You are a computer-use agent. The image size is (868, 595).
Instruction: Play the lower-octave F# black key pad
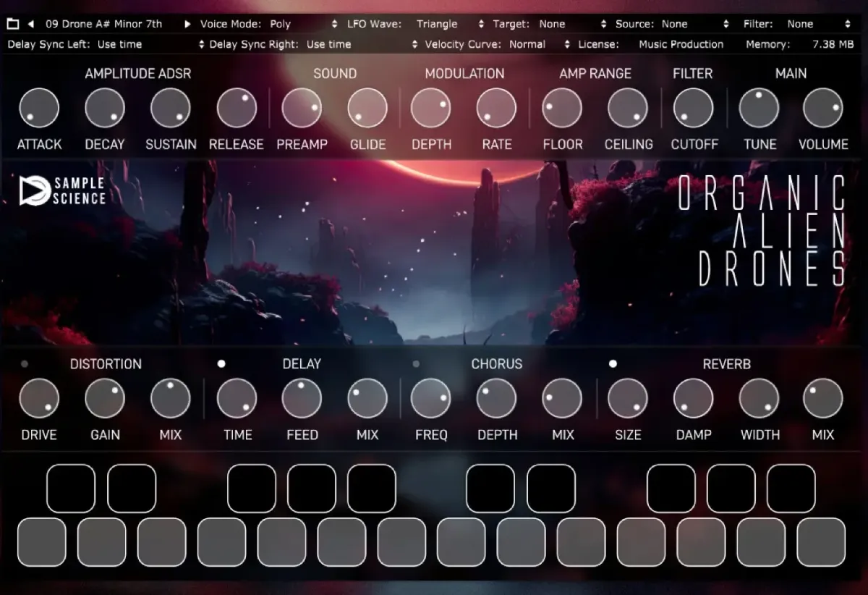[x=252, y=489]
